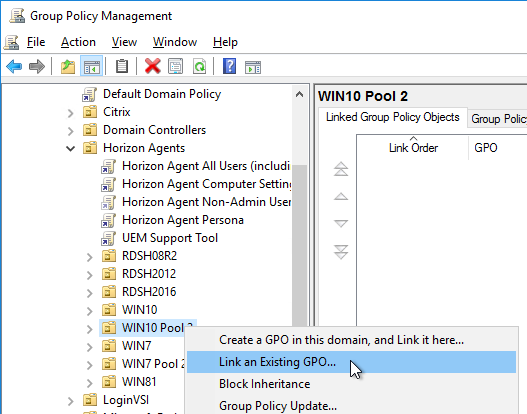Click the Citrix OU folder icon
Screen dimensions: 527x414
tap(90, 112)
